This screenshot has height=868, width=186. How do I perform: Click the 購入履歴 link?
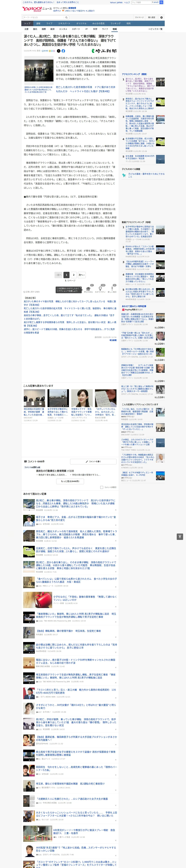(152, 17)
